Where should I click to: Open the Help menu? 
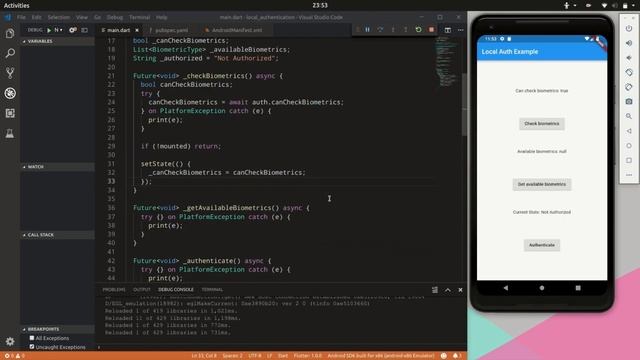pos(161,18)
